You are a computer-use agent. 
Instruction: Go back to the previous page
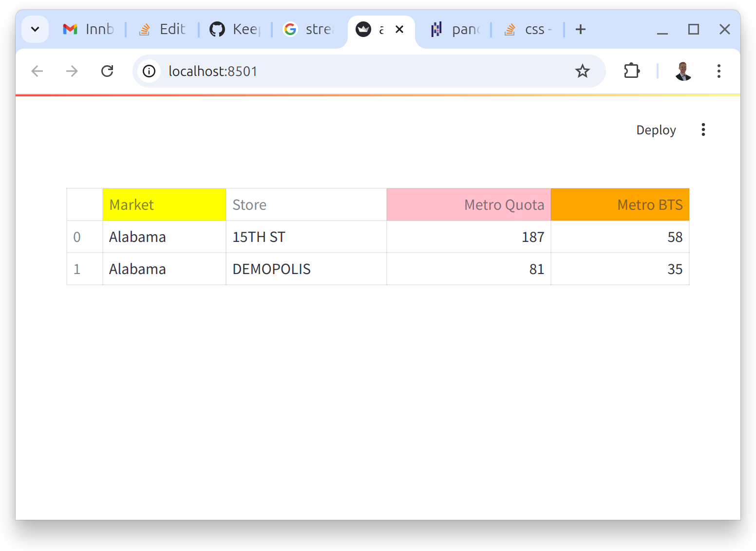37,71
